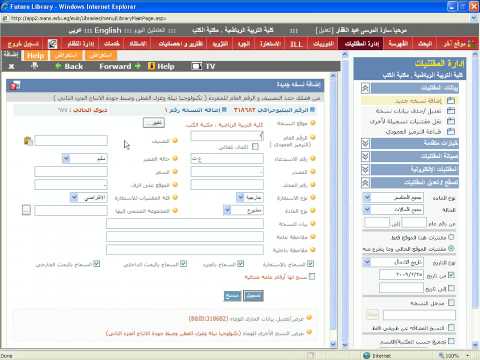Expand the fourth blue sidebar section
This screenshot has width=480, height=360.
(x=365, y=169)
